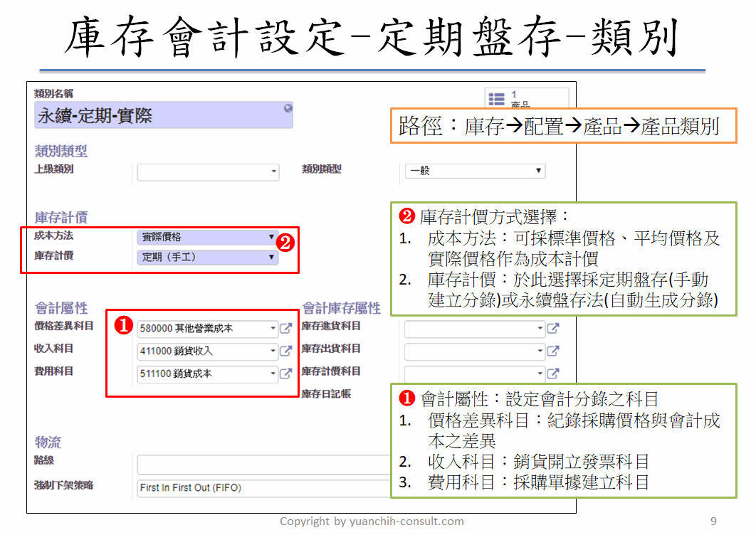Click the 會計屬性 section heading
Viewport: 756px width, 535px height.
[61, 308]
